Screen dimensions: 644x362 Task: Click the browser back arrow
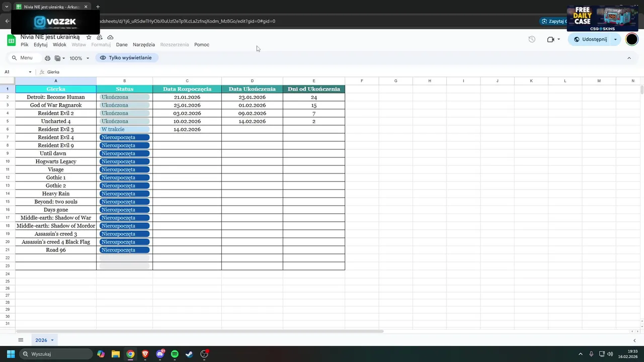pos(7,21)
